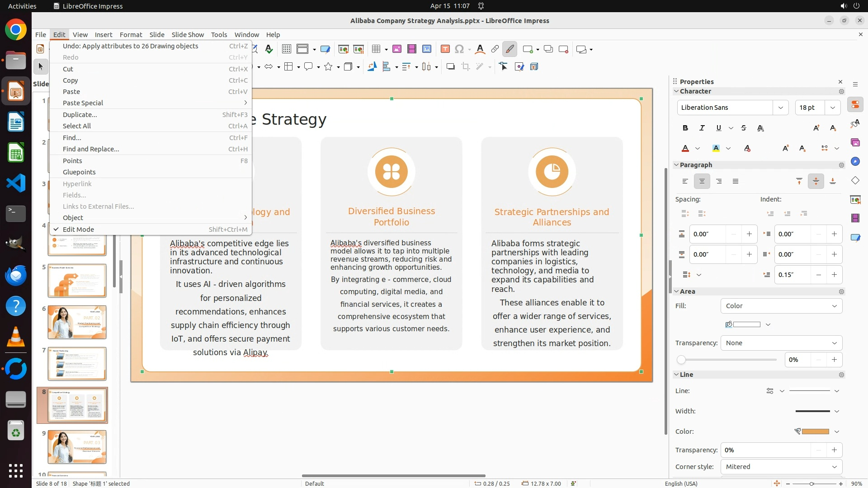The height and width of the screenshot is (488, 868).
Task: Open the font name dropdown
Action: (x=780, y=108)
